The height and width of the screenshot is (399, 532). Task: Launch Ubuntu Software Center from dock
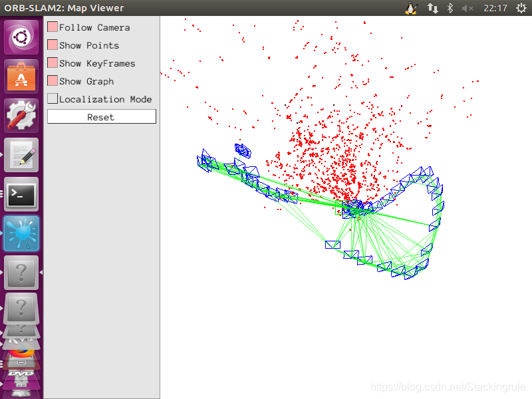point(21,76)
